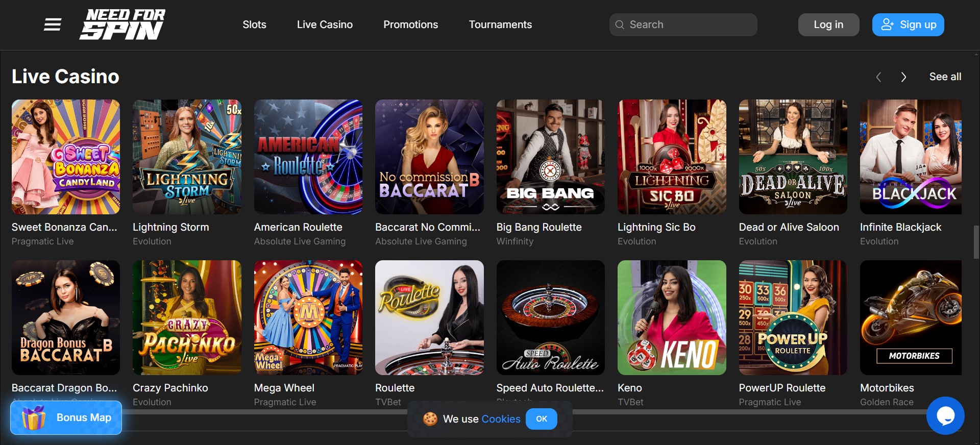Click the Mega Wheel title text
Viewport: 980px width, 445px height.
(284, 388)
